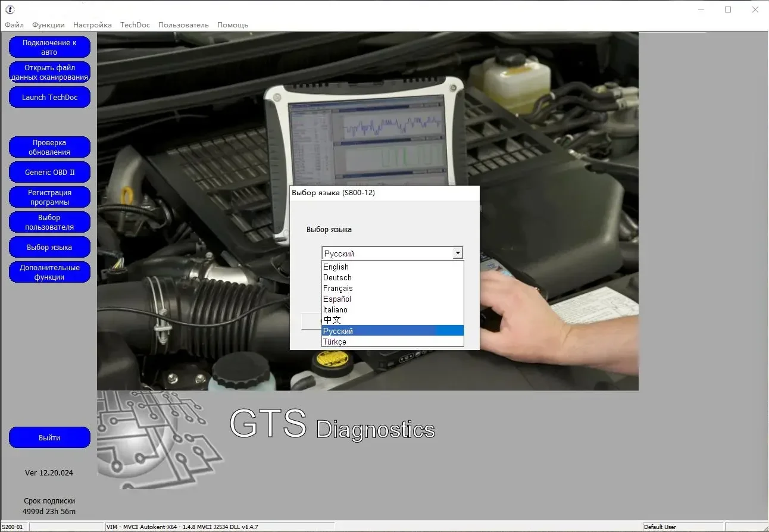769x532 pixels.
Task: Click Выбор пользователя button
Action: [49, 222]
